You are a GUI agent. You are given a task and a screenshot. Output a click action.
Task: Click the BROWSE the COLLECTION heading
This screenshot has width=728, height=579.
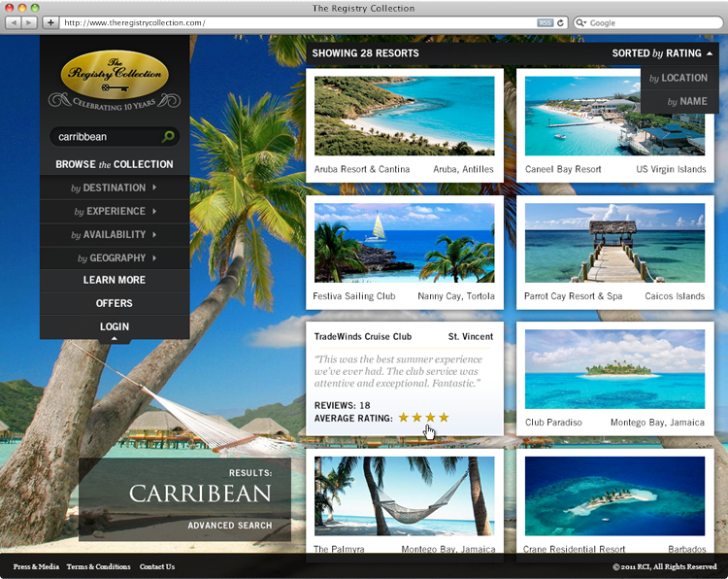(115, 164)
